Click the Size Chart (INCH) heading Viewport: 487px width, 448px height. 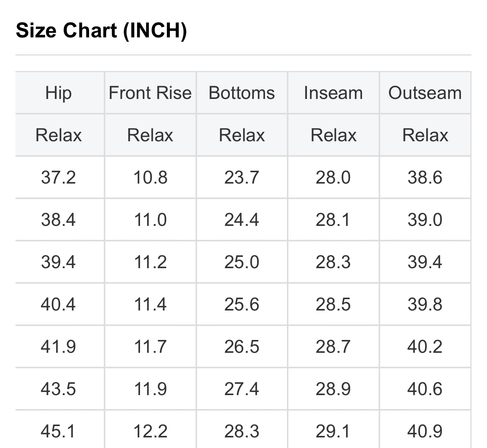pyautogui.click(x=101, y=30)
